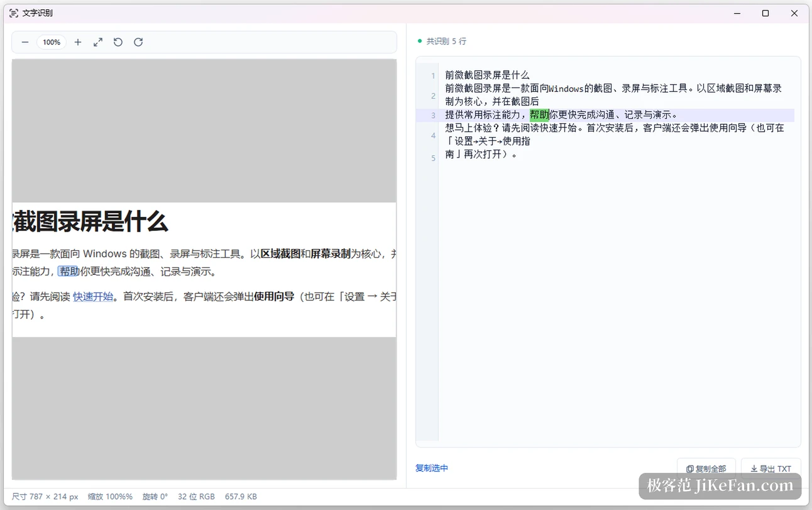Click the 缩放 100%% status entry
Screen dimensions: 812x510
coord(110,497)
